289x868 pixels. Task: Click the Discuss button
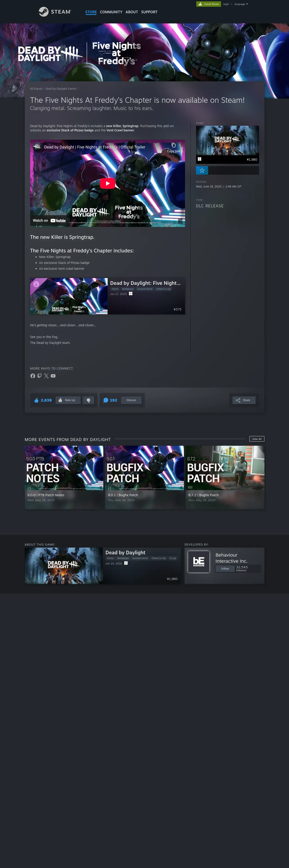131,400
